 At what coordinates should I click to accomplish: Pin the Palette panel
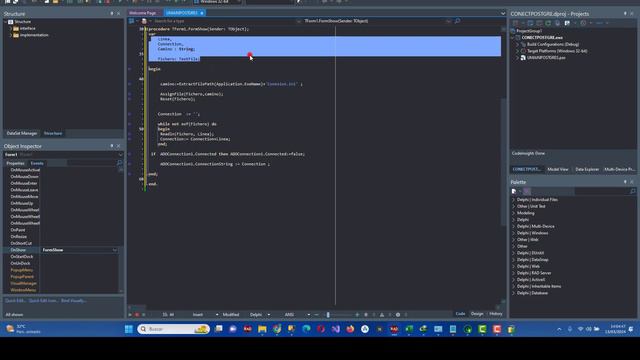pyautogui.click(x=625, y=182)
